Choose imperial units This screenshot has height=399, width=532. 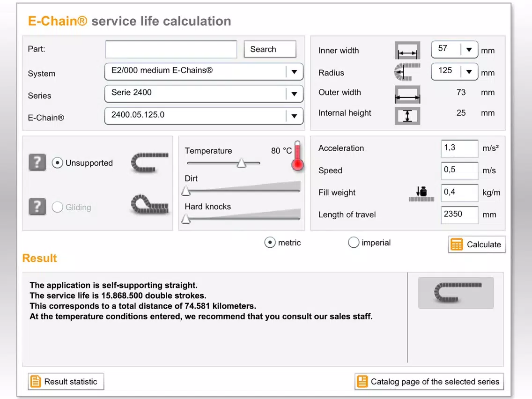coord(354,243)
